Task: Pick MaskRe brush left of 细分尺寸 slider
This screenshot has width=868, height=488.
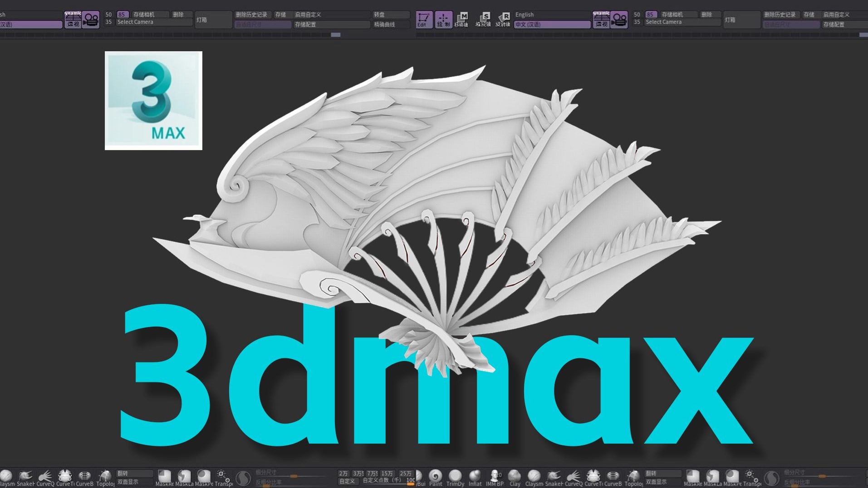Action: point(164,478)
